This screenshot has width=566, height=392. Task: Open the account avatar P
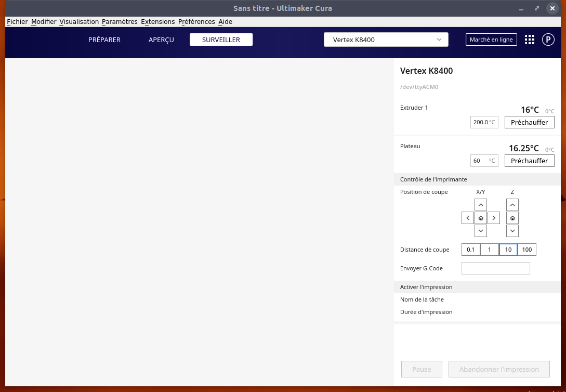[548, 40]
